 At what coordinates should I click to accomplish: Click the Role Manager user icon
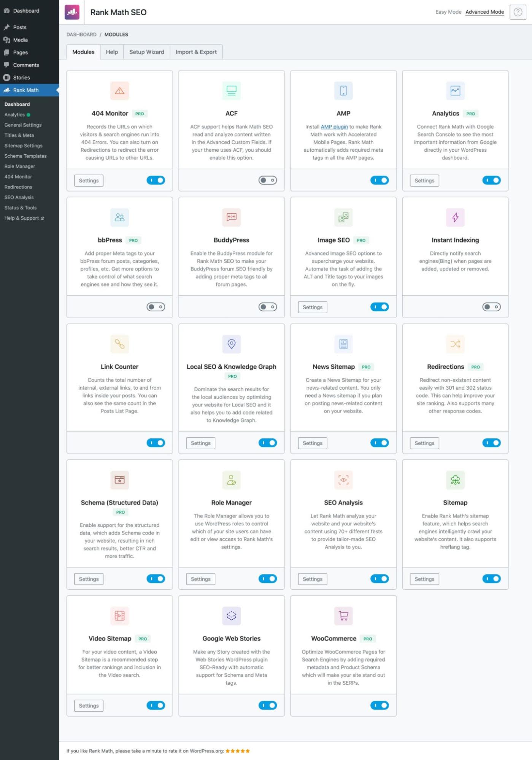click(231, 480)
